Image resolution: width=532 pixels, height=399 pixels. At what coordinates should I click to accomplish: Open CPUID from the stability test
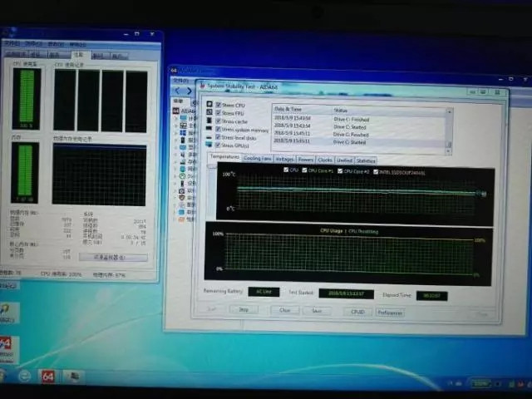click(358, 312)
